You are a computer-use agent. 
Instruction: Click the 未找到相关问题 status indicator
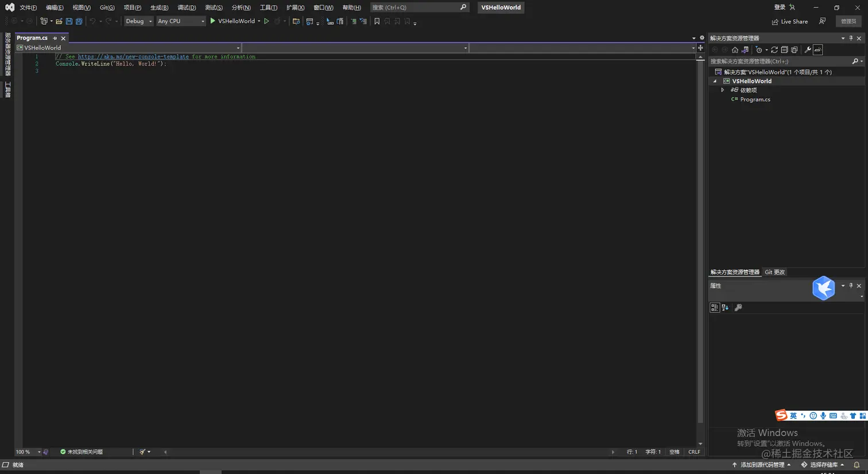tap(82, 452)
